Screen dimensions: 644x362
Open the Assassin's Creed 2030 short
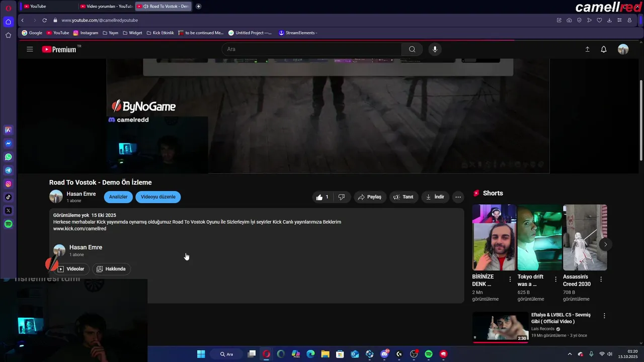(585, 237)
